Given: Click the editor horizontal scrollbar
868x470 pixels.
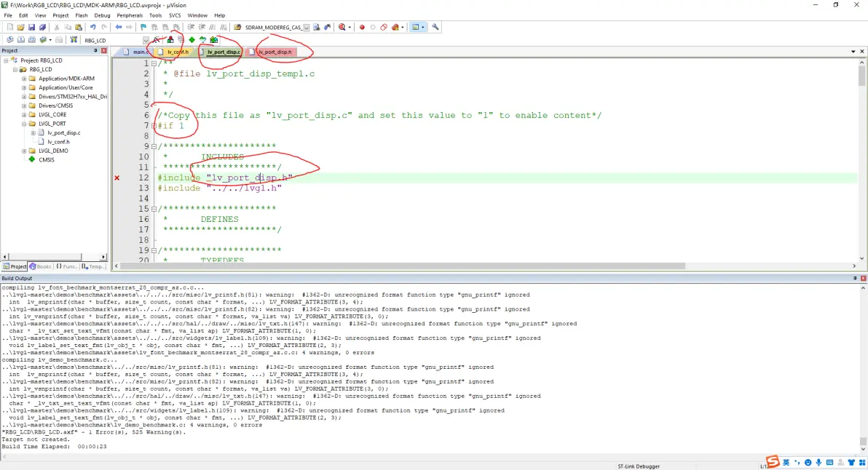Looking at the screenshot, I should click(x=403, y=266).
